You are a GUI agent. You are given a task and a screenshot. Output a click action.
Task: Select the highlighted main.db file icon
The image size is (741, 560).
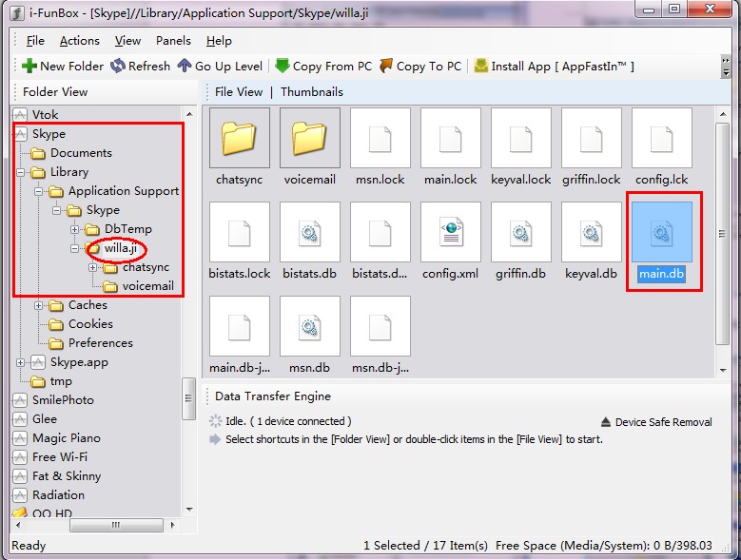(x=662, y=232)
